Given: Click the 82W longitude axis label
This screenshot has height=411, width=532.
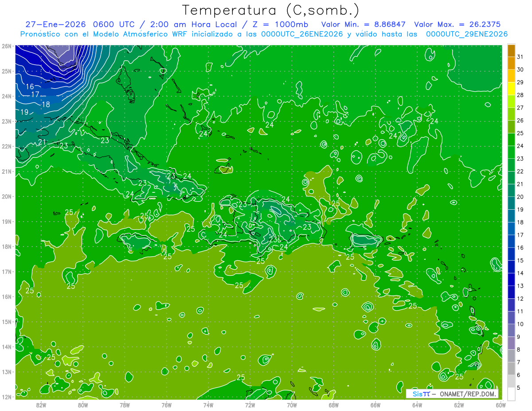Looking at the screenshot, I should pyautogui.click(x=41, y=405).
